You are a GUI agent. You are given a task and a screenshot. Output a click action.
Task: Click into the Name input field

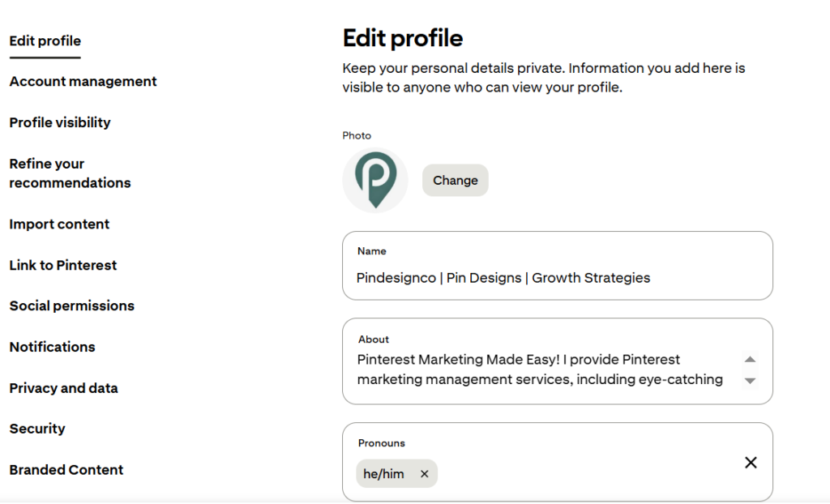point(558,266)
